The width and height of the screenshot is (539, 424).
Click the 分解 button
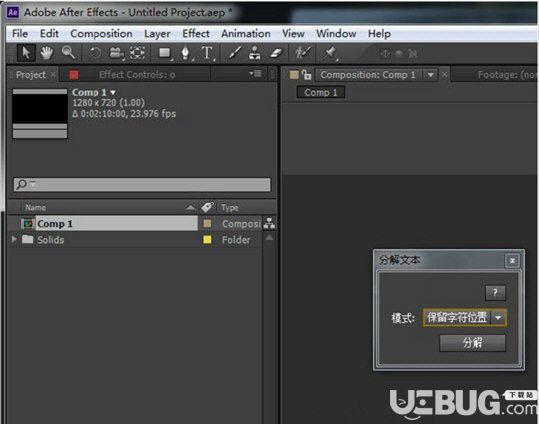472,343
